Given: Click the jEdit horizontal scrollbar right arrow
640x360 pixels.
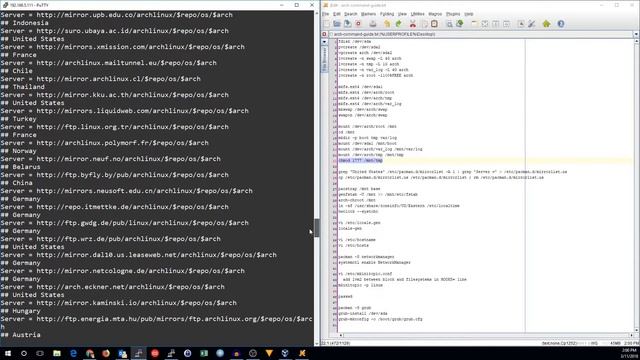Looking at the screenshot, I should tap(631, 335).
